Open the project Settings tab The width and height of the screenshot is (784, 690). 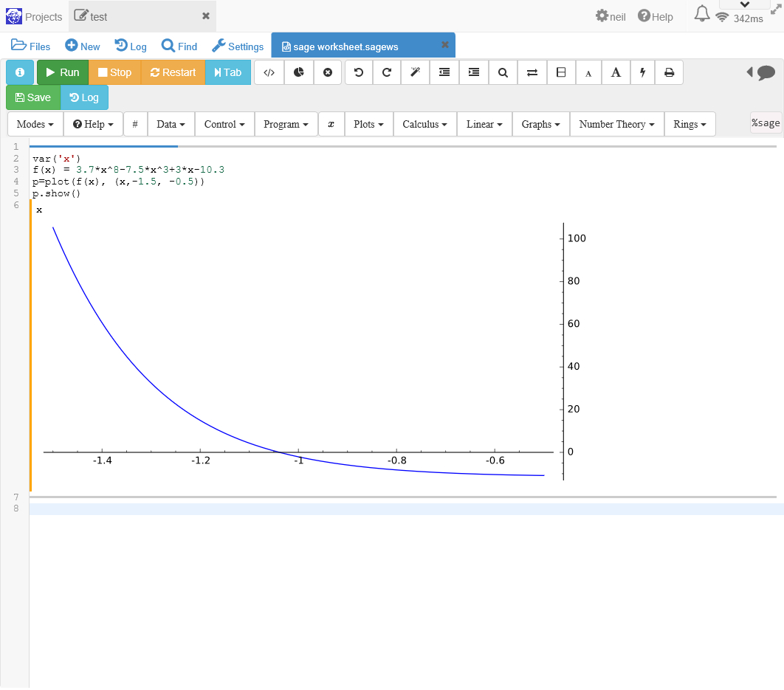pyautogui.click(x=238, y=46)
